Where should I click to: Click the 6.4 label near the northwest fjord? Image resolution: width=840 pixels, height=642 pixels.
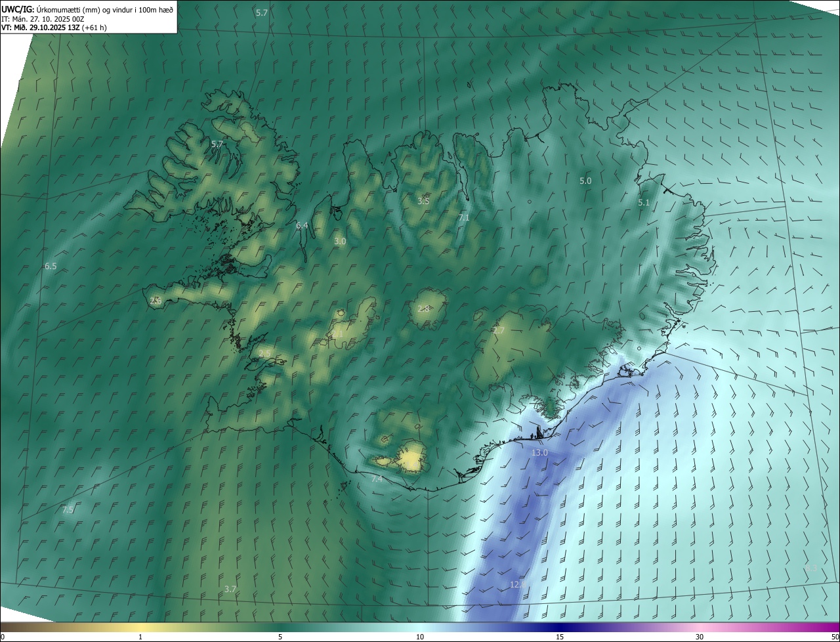point(302,225)
